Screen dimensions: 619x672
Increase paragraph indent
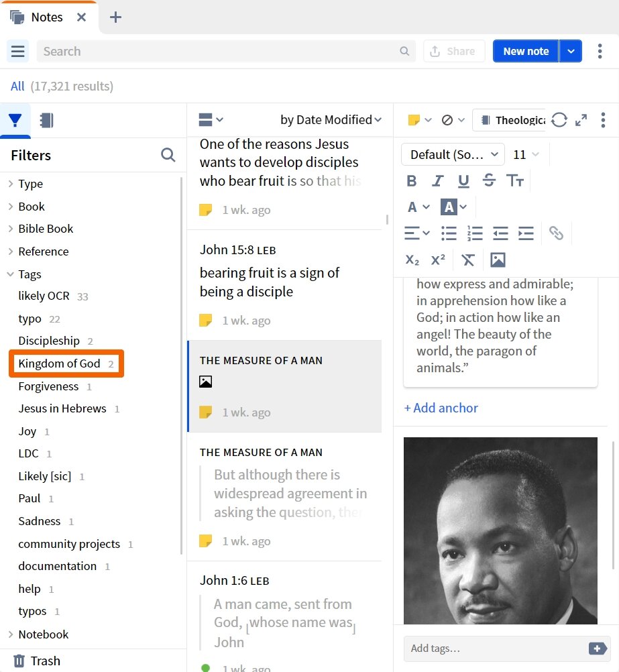pyautogui.click(x=526, y=233)
